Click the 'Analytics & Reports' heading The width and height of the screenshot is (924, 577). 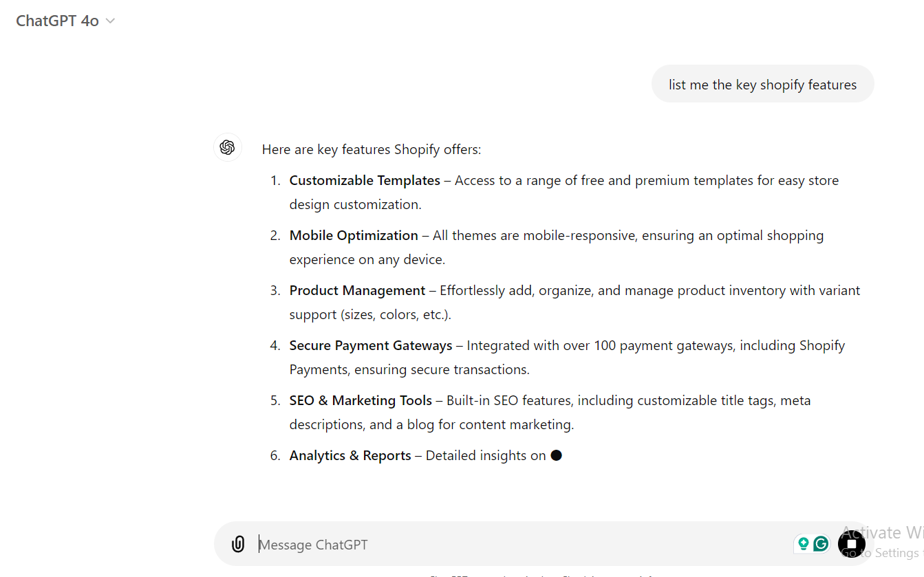350,455
